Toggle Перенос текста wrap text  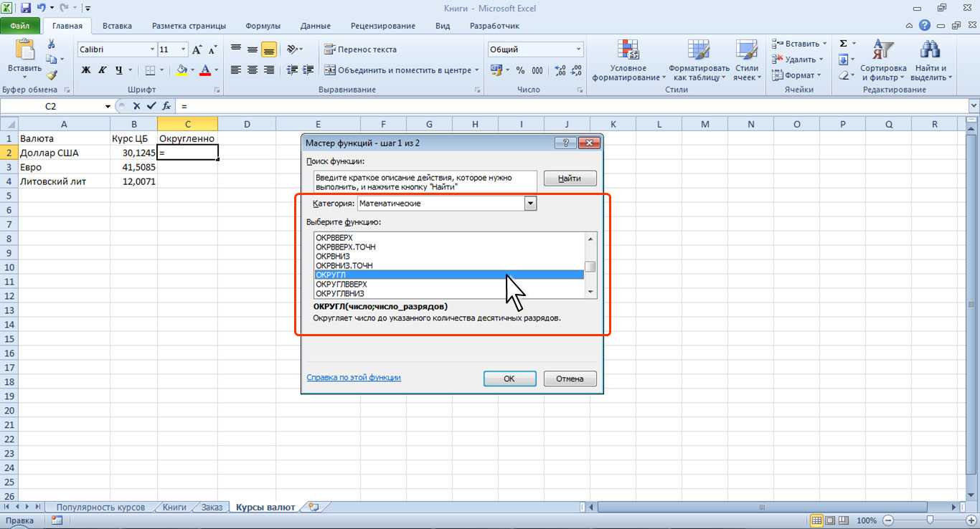(360, 49)
